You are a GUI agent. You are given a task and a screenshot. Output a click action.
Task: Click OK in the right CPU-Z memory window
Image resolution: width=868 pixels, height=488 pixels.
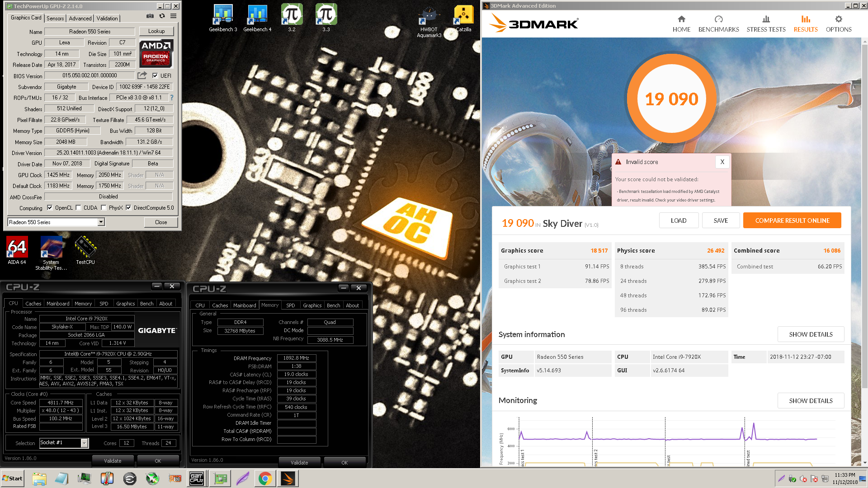tap(344, 463)
